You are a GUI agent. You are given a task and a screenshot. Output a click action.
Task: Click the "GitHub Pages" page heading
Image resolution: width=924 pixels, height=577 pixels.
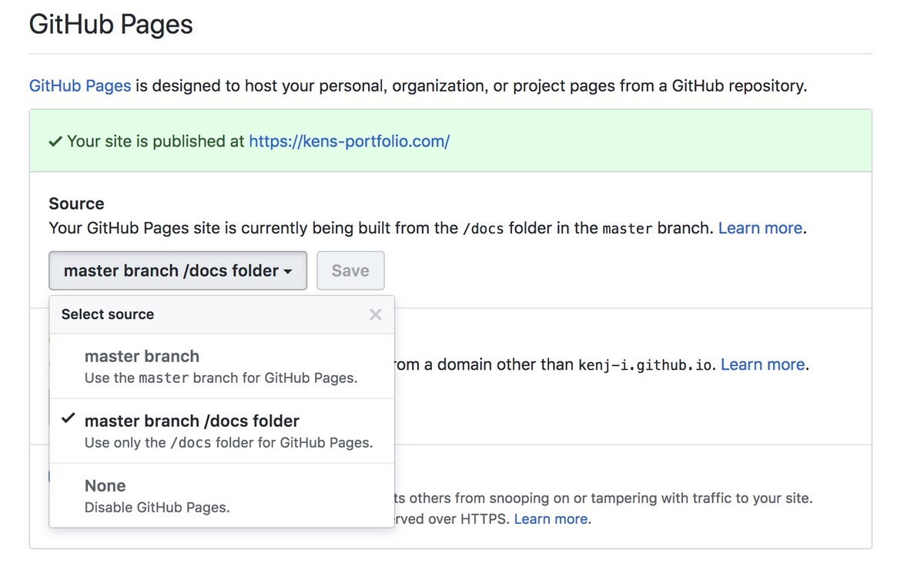pos(111,25)
